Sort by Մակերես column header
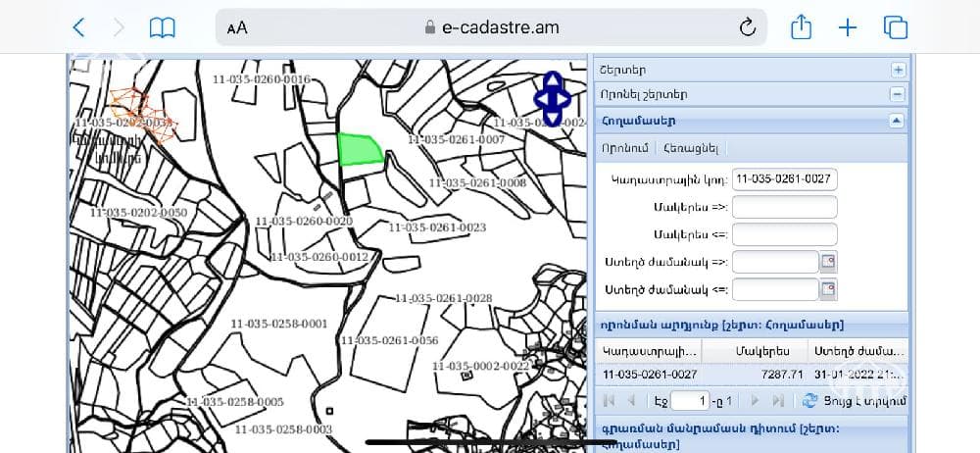This screenshot has width=980, height=453. pos(755,351)
